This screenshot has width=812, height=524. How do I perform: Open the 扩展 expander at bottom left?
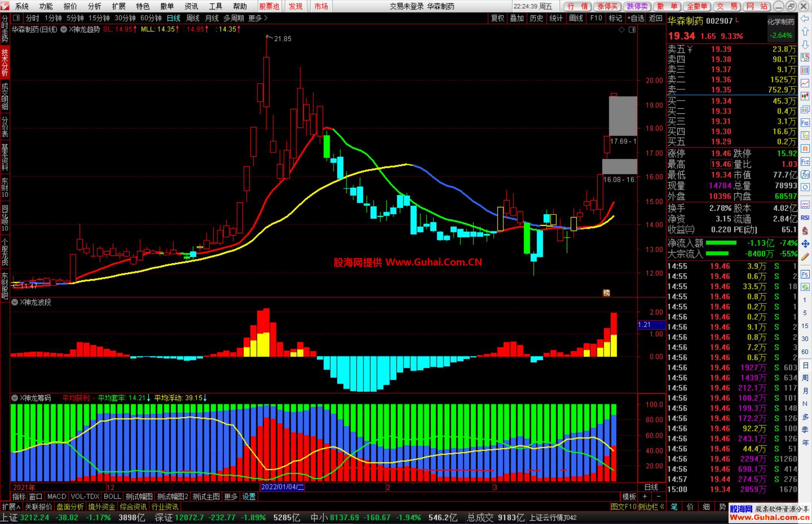coord(11,507)
